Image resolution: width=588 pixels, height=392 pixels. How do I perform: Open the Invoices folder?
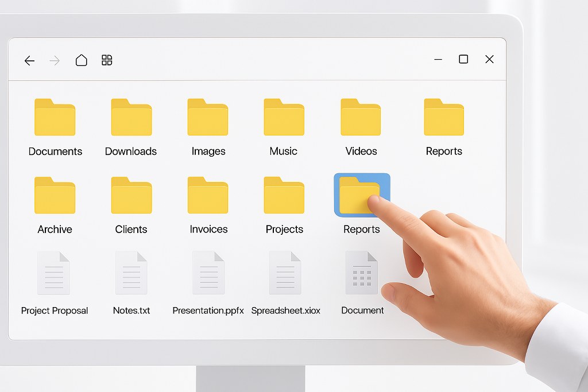[207, 195]
